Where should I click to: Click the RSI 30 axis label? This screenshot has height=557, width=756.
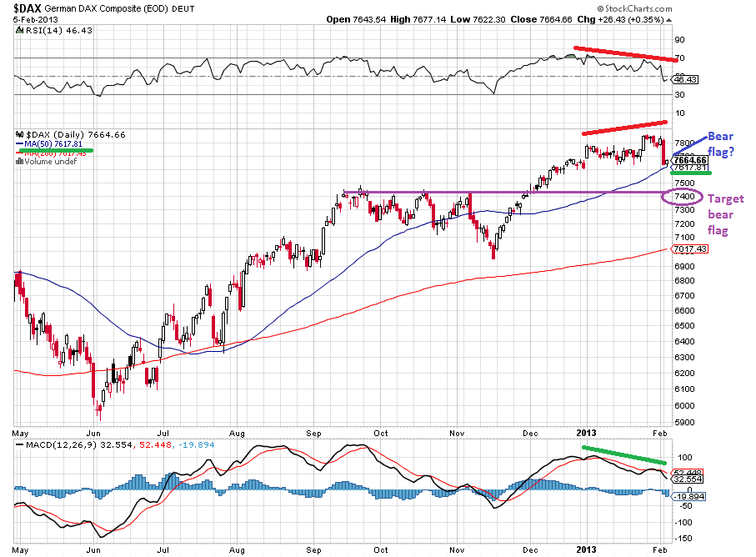click(x=680, y=94)
